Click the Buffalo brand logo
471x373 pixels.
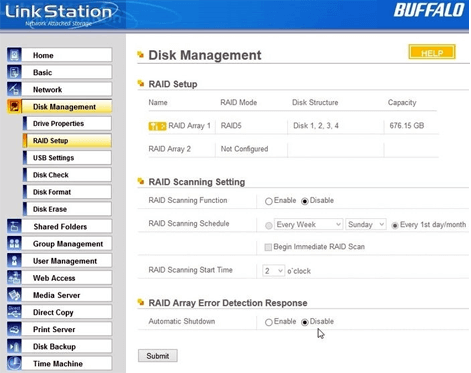[429, 10]
